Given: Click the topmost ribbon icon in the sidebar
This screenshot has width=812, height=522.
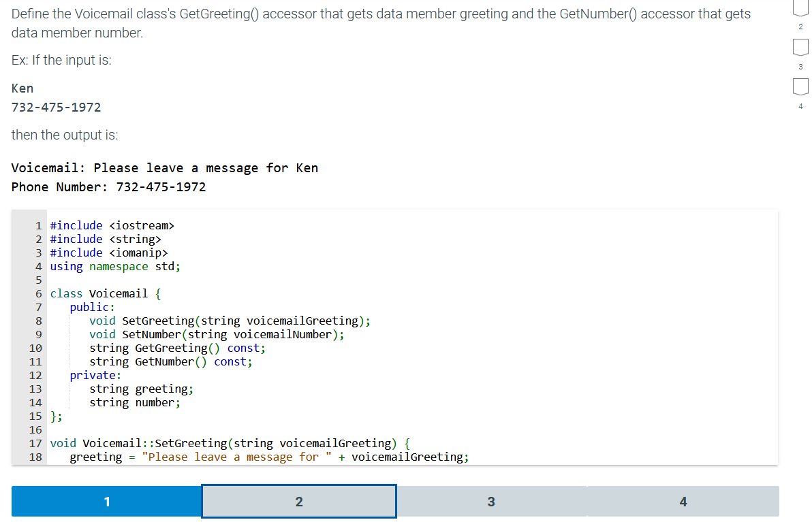Looking at the screenshot, I should click(800, 7).
